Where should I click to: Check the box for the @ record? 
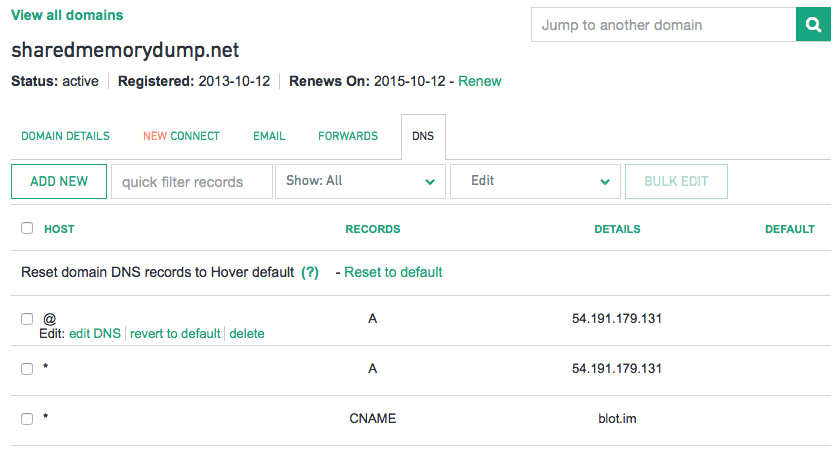27,319
